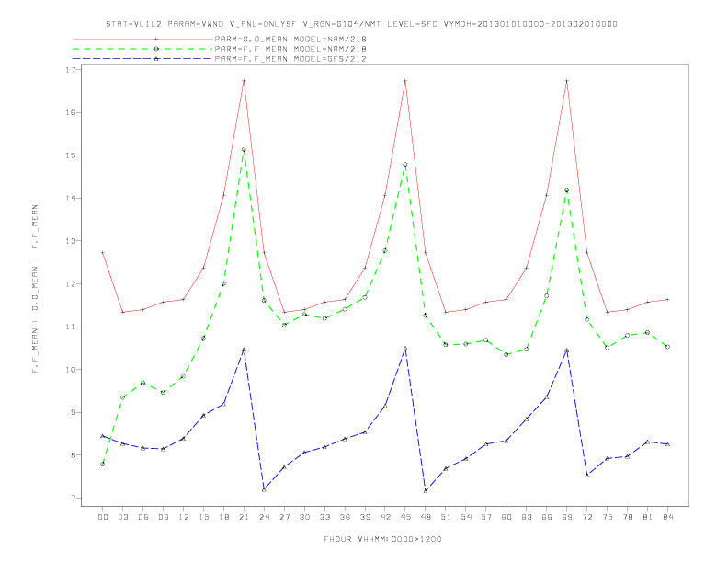Click the x-axis tick label 66

click(547, 517)
